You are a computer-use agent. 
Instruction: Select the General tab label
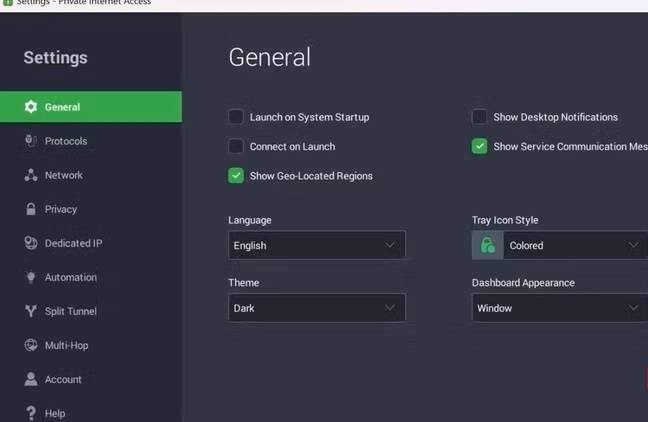(x=62, y=107)
